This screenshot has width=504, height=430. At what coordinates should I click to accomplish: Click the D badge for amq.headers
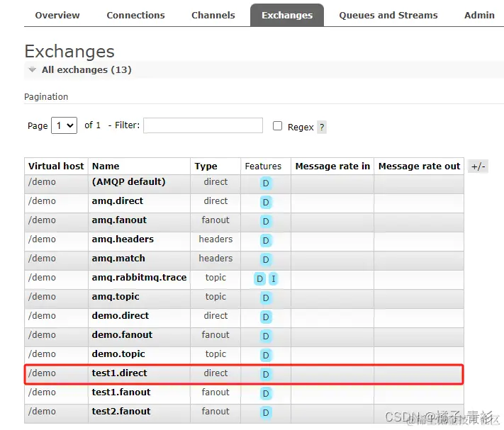coord(266,241)
